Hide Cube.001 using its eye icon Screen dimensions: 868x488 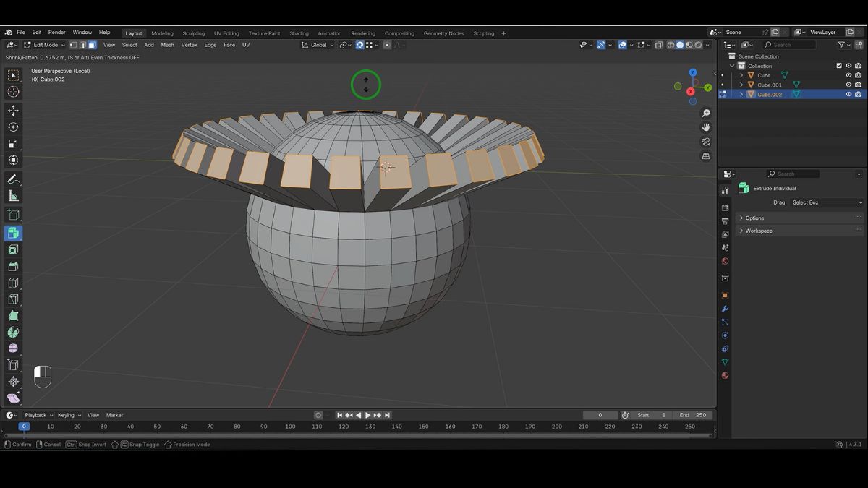[x=848, y=85]
